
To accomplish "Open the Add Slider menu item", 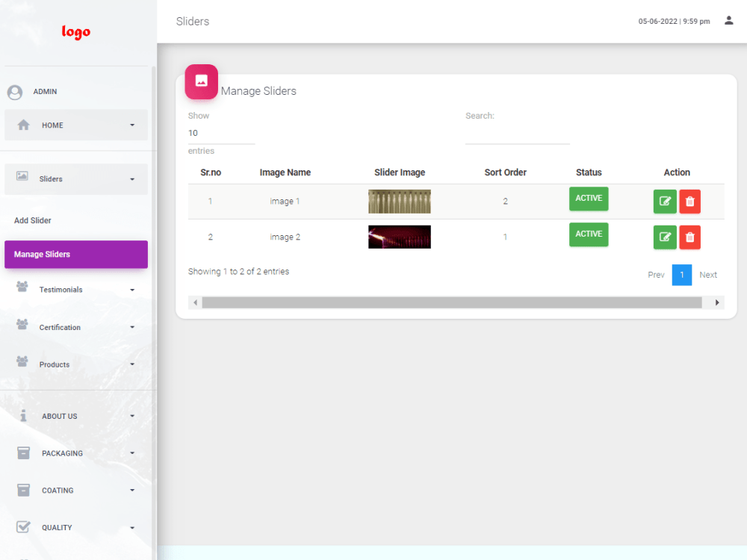I will [32, 220].
